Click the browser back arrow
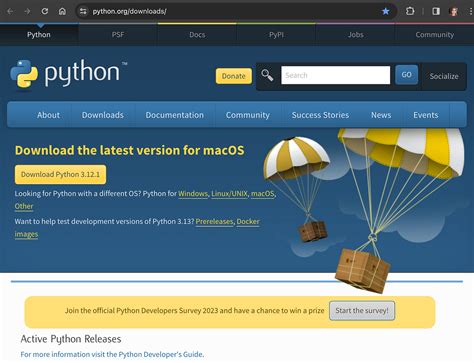This screenshot has width=474, height=363. (10, 11)
